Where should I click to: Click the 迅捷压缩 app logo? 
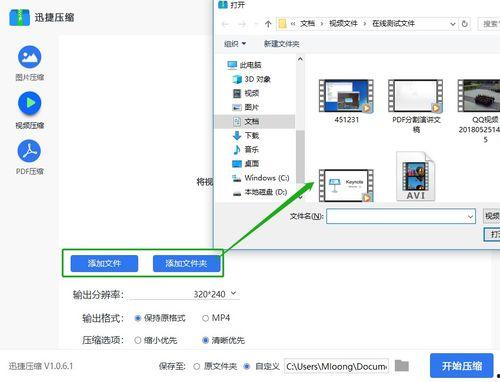tap(20, 17)
